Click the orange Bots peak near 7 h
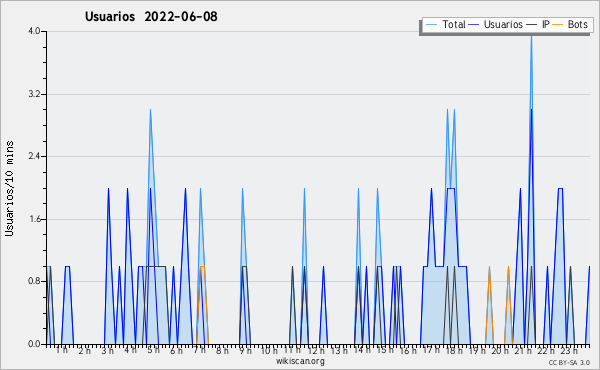 click(x=202, y=268)
